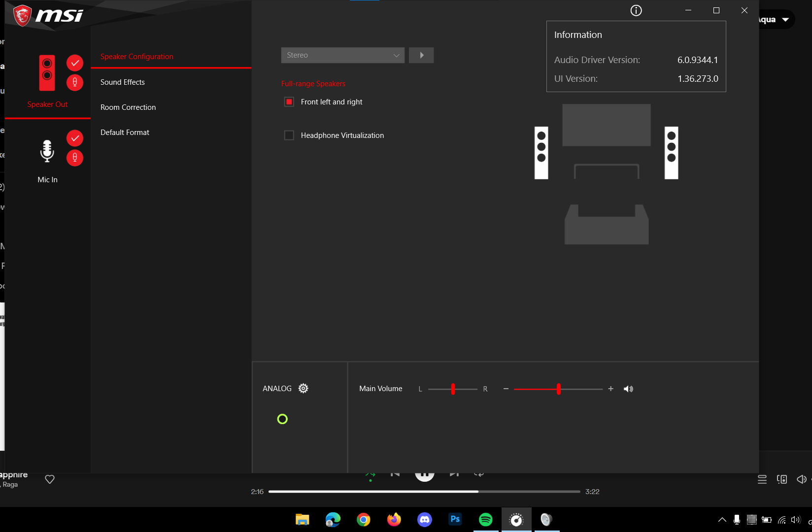Uncheck Front left and right speakers

(289, 102)
